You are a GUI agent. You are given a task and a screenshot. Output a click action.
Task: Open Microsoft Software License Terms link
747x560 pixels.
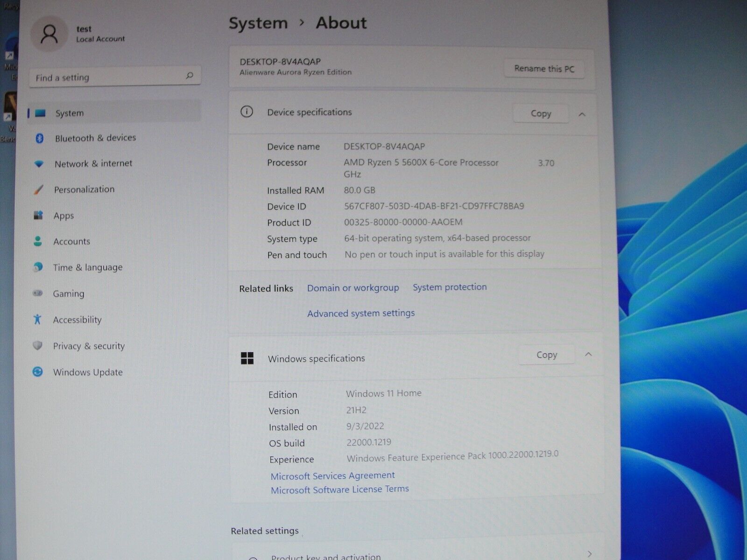pos(339,490)
